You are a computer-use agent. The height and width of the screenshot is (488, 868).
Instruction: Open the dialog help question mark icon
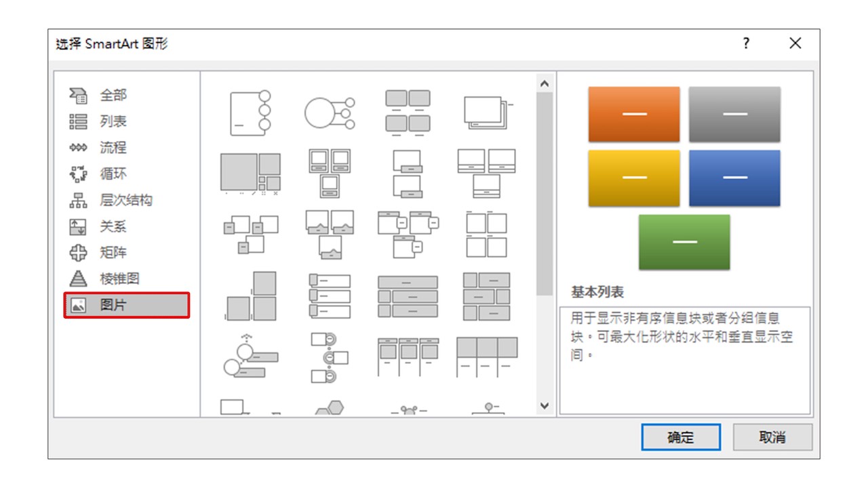tap(746, 43)
